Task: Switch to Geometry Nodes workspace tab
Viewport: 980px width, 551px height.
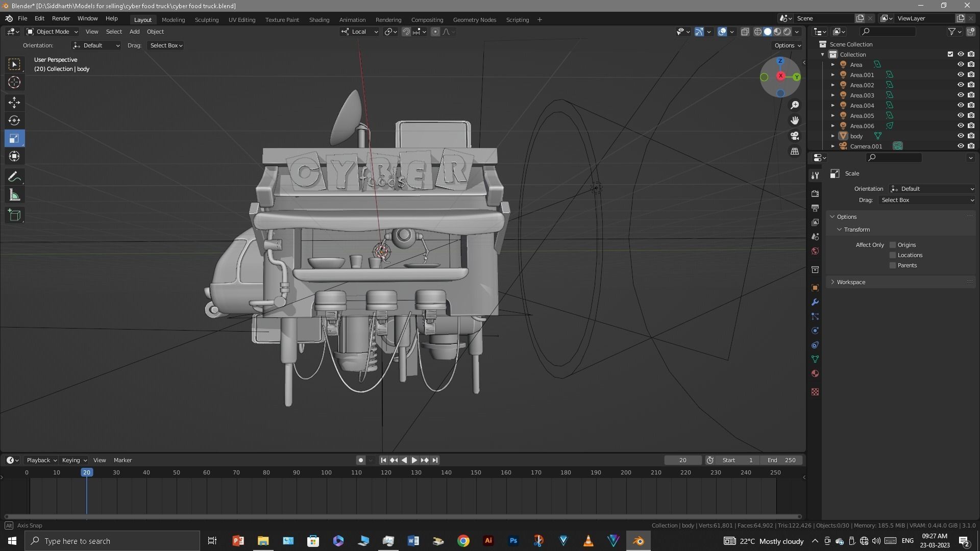Action: click(474, 20)
